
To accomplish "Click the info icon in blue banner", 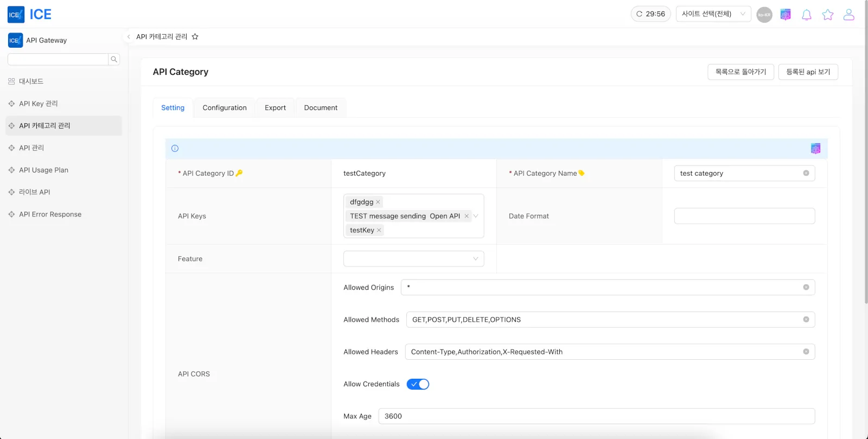I will [x=175, y=149].
